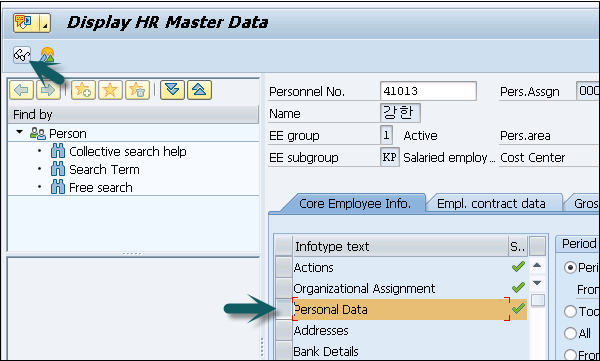Click the S.. status column header
The image size is (600, 361).
click(518, 247)
